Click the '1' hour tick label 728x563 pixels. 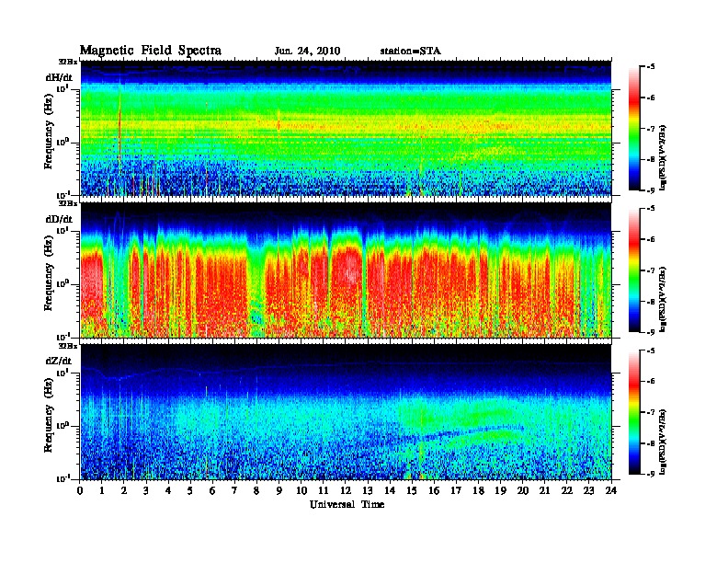102,490
